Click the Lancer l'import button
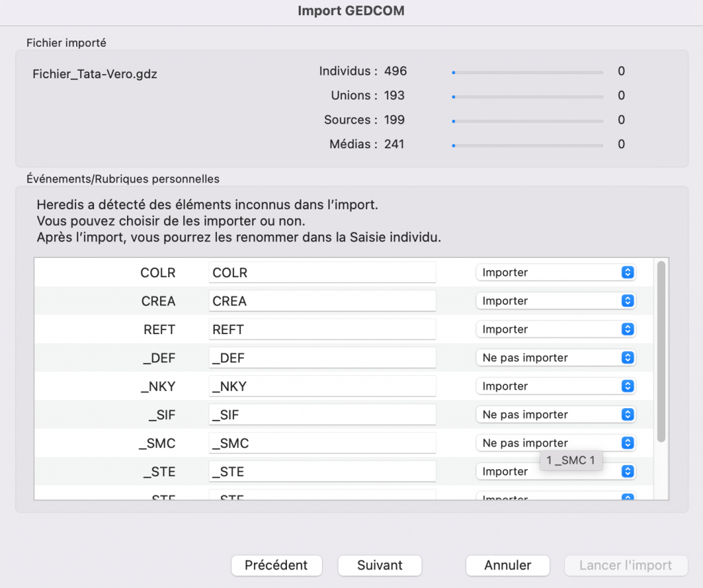 (x=625, y=565)
